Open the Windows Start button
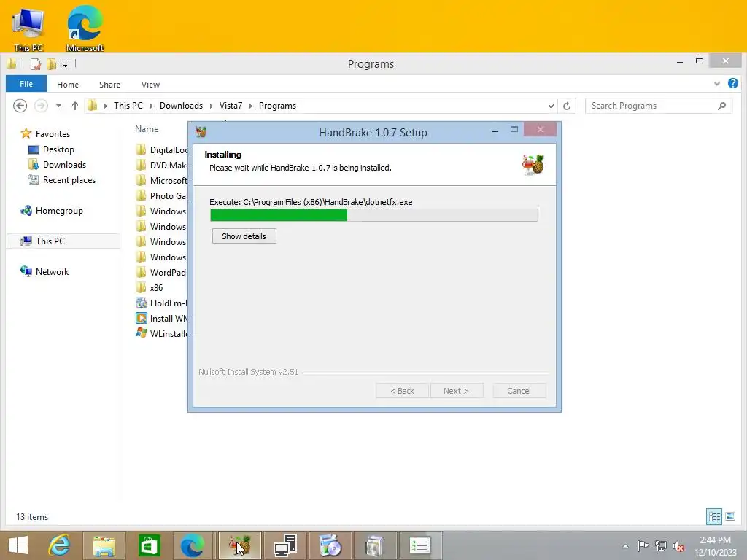The image size is (747, 560). tap(18, 545)
